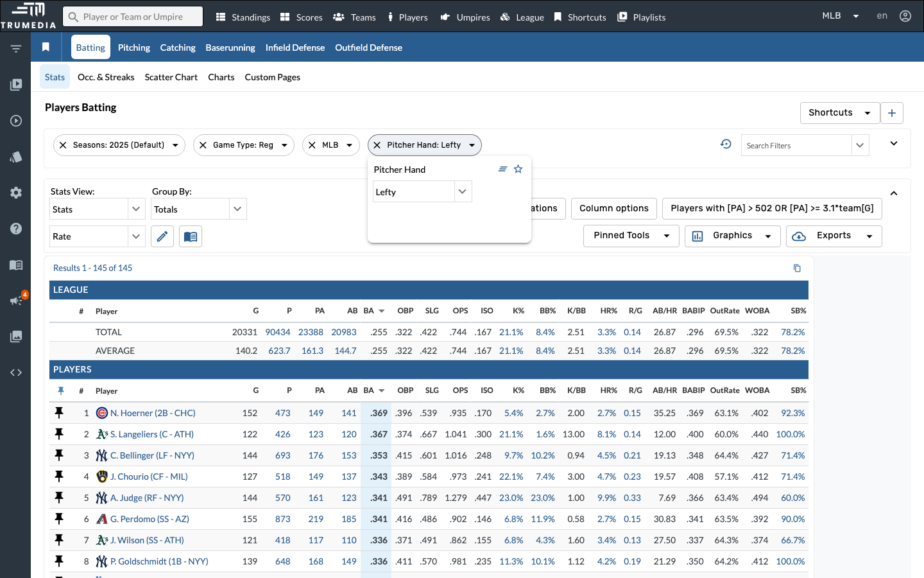Open the Umpires menu

click(x=465, y=17)
